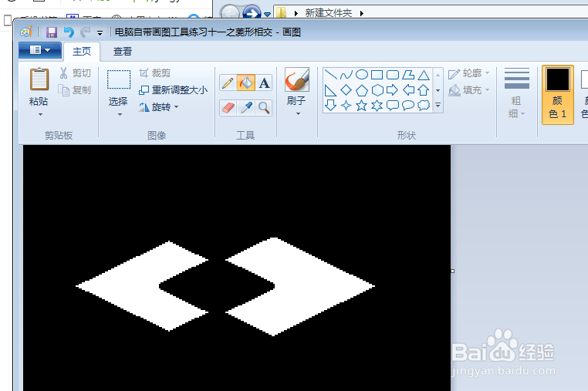588x391 pixels.
Task: Choose the Six-point star shape
Action: point(377,106)
